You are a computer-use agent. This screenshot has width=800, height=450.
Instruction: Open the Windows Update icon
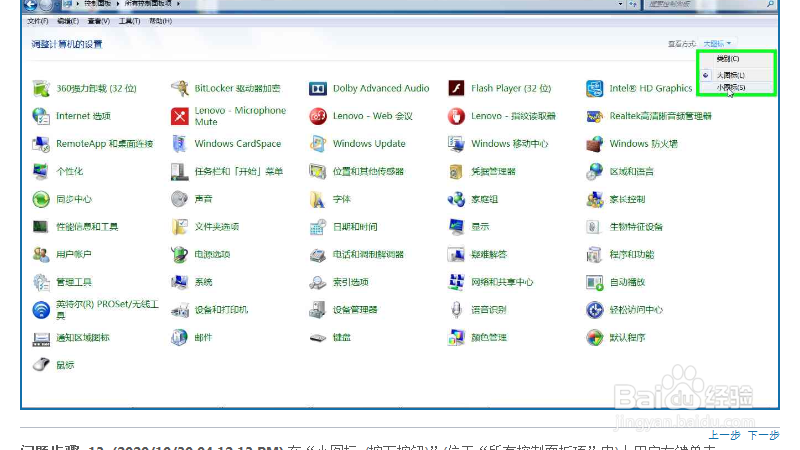[318, 144]
